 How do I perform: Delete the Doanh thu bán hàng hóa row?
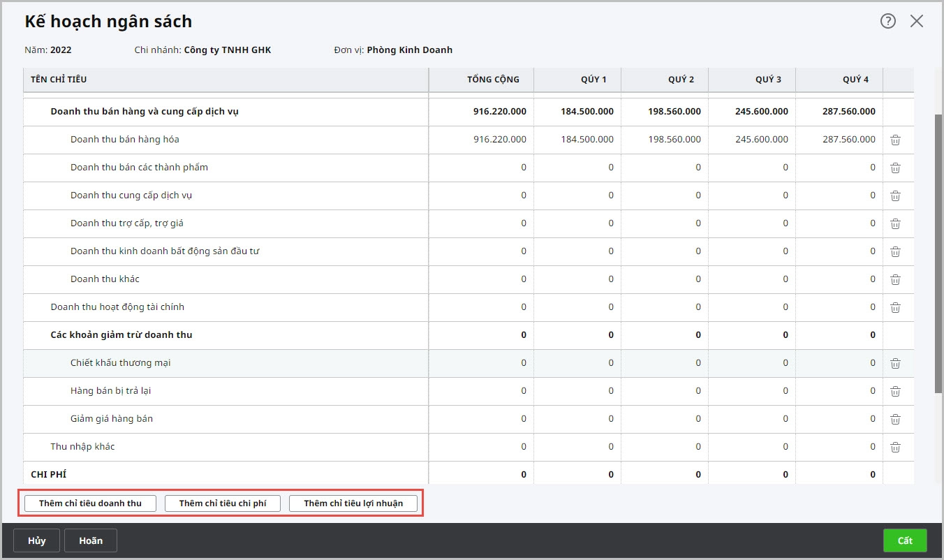point(895,140)
